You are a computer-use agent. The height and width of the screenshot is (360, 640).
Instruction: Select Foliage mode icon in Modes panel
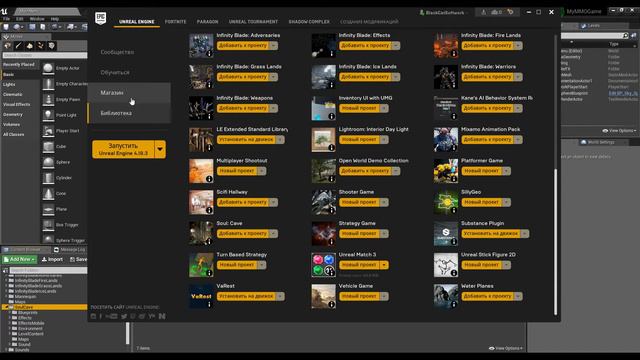tap(40, 46)
